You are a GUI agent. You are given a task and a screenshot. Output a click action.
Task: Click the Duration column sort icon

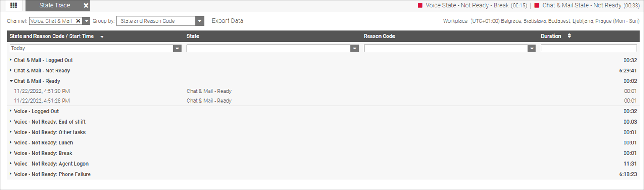(569, 36)
